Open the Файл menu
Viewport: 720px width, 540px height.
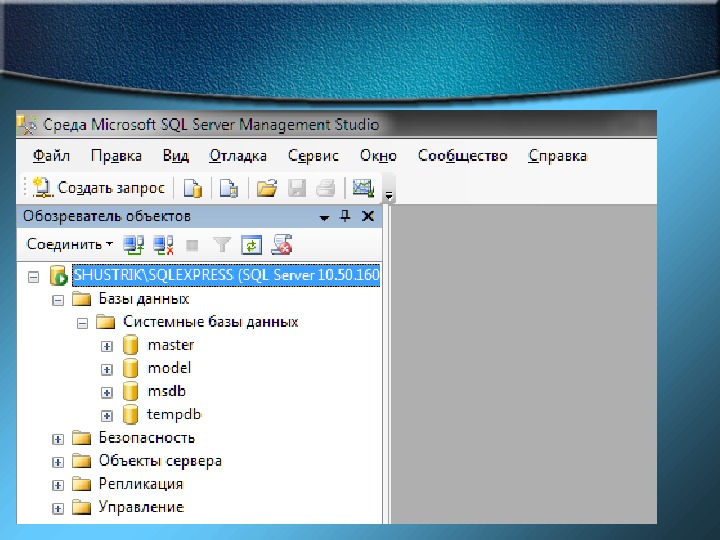pos(51,156)
